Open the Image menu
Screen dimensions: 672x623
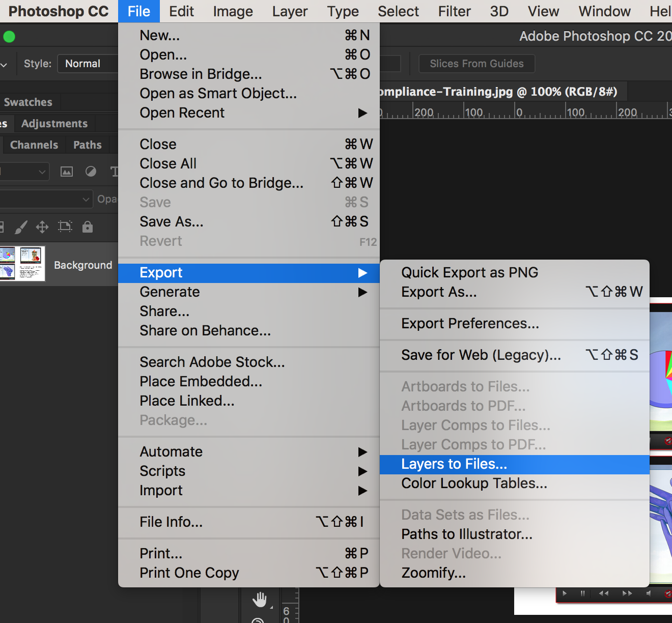[233, 11]
